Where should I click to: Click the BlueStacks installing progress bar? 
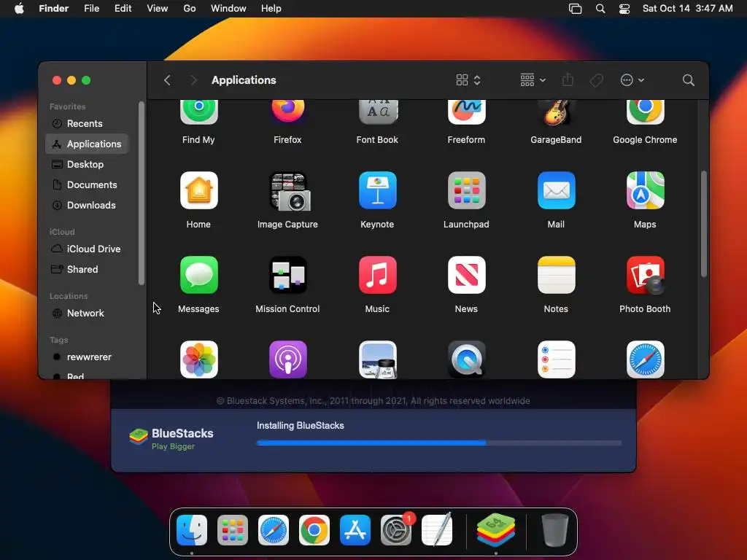point(438,443)
